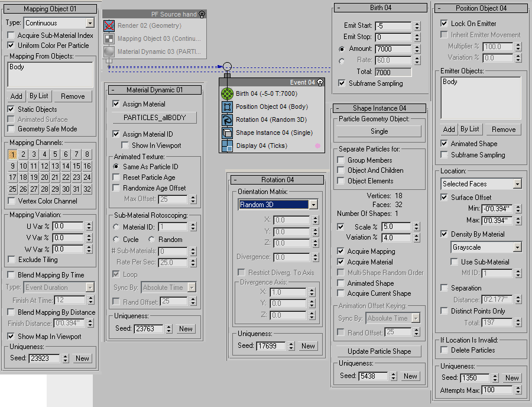
Task: Click Update Particle Shape button
Action: pos(379,351)
